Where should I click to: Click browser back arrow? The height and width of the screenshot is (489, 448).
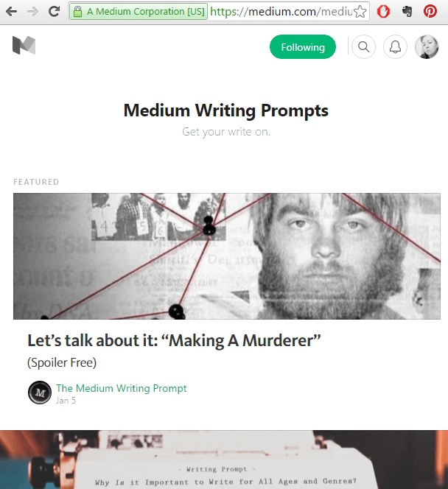coord(12,12)
